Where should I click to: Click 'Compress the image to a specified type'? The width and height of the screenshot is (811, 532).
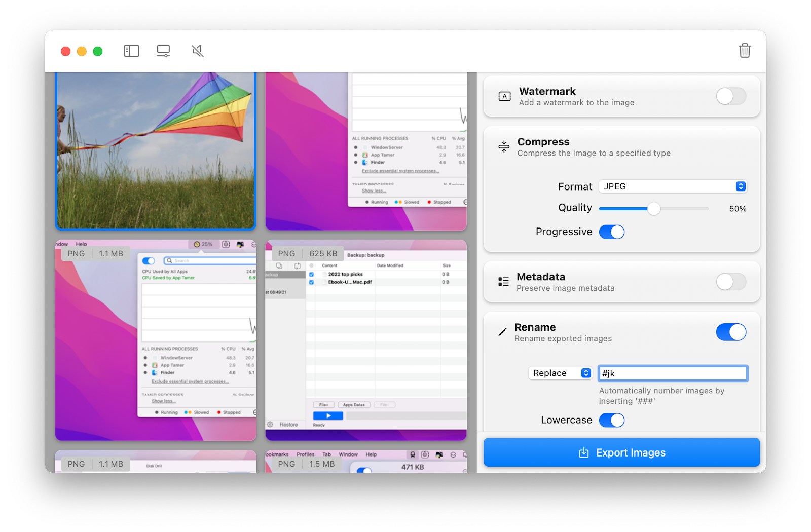pyautogui.click(x=594, y=154)
